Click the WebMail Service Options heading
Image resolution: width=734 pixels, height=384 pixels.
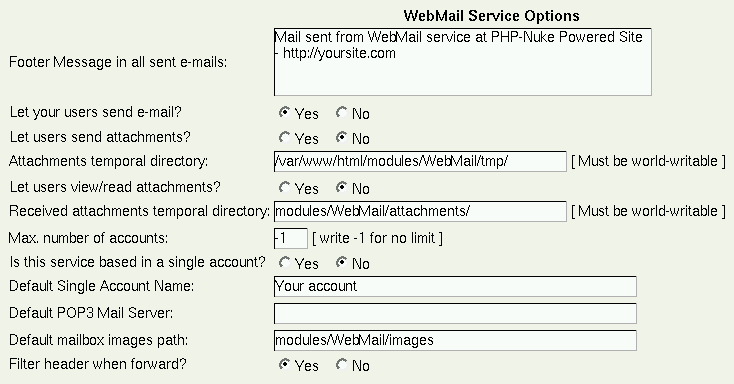point(492,16)
